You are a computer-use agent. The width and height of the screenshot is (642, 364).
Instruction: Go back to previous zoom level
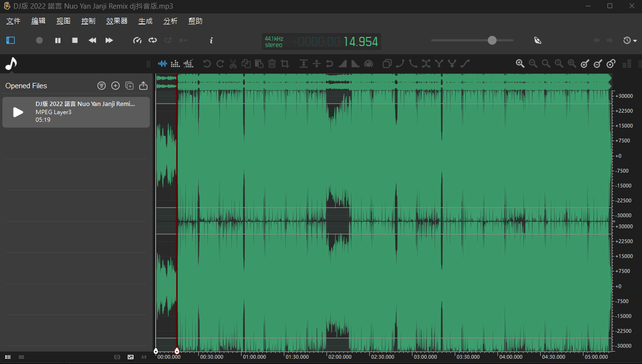click(572, 63)
